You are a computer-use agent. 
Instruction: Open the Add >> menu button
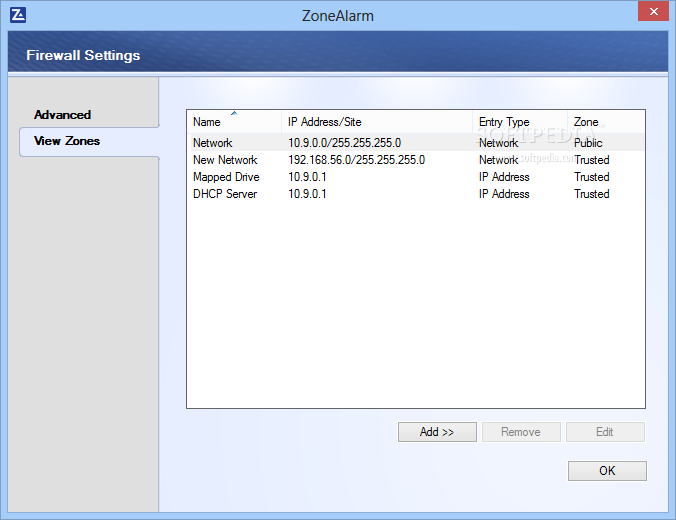click(x=437, y=432)
